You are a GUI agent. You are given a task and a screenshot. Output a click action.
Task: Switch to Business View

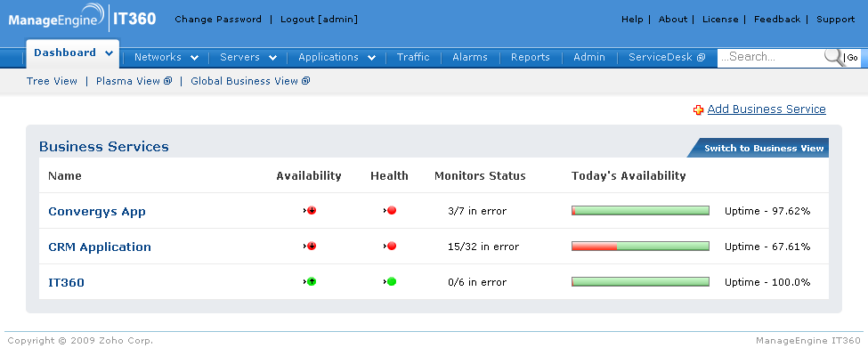(x=764, y=148)
